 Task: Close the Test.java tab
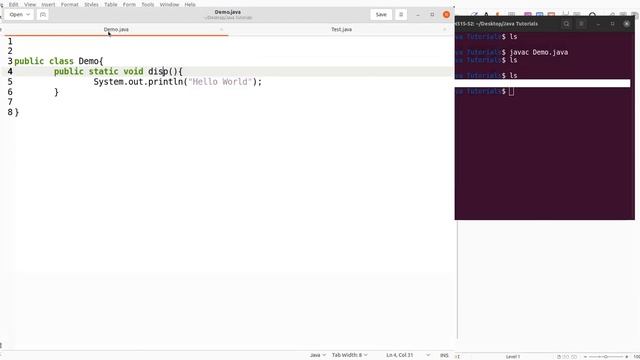(x=444, y=29)
